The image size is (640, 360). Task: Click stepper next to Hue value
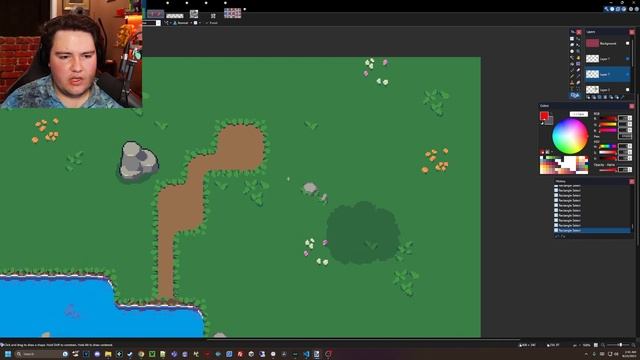(630, 146)
